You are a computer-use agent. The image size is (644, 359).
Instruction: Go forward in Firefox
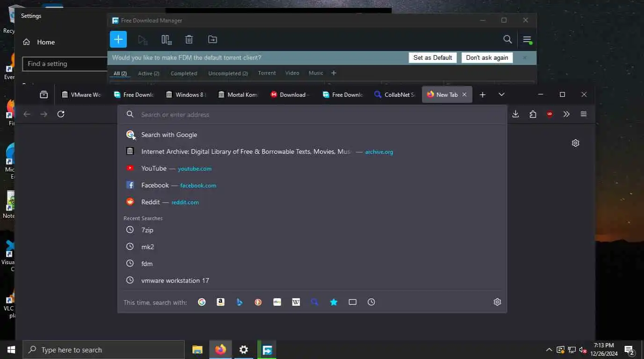pos(44,114)
